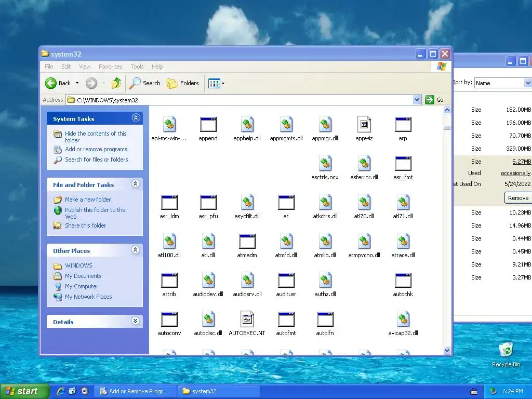This screenshot has width=532, height=399.
Task: Select the audiosrv.dll file
Action: click(x=247, y=284)
